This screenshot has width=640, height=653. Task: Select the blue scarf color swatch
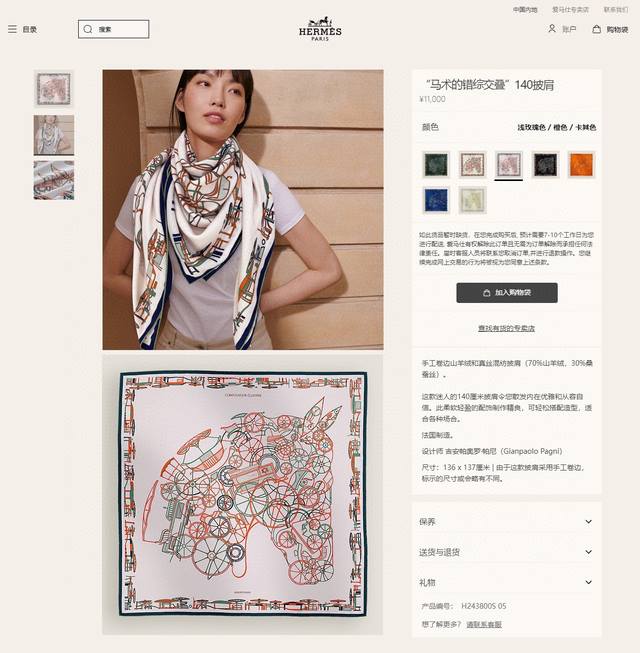point(436,200)
